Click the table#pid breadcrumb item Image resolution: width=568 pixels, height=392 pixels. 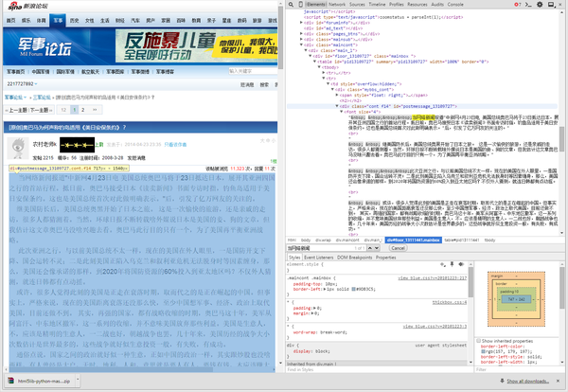[462, 240]
